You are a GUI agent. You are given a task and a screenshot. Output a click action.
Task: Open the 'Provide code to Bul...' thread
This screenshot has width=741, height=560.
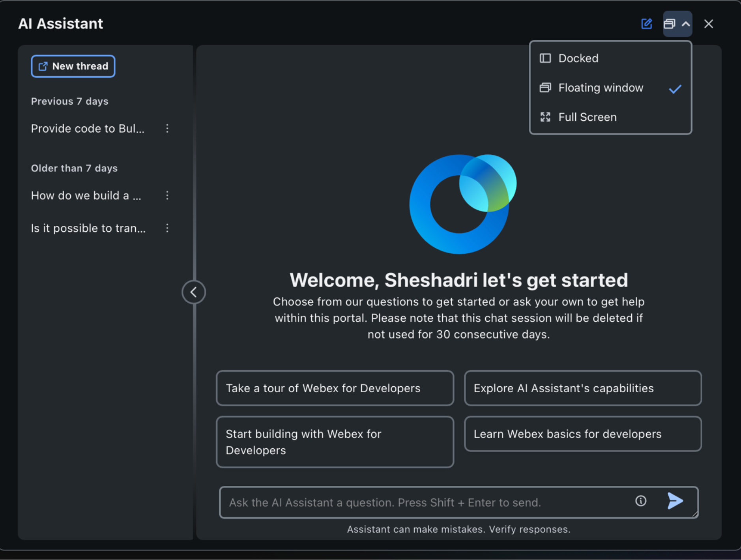coord(88,129)
